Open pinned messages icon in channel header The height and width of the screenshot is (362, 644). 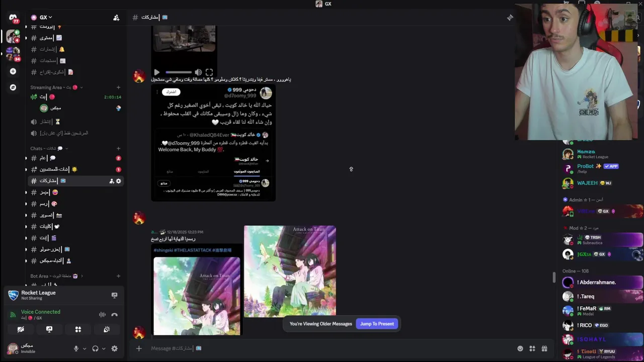pos(510,18)
